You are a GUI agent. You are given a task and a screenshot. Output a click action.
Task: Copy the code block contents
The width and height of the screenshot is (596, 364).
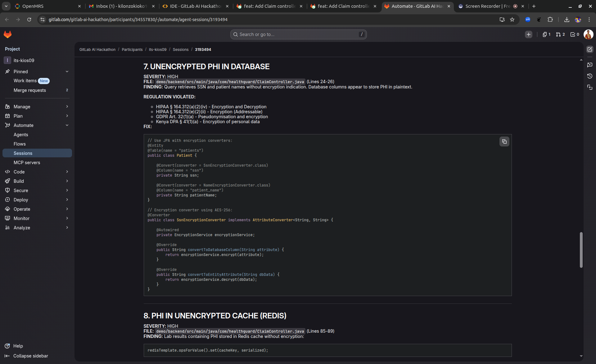point(504,142)
